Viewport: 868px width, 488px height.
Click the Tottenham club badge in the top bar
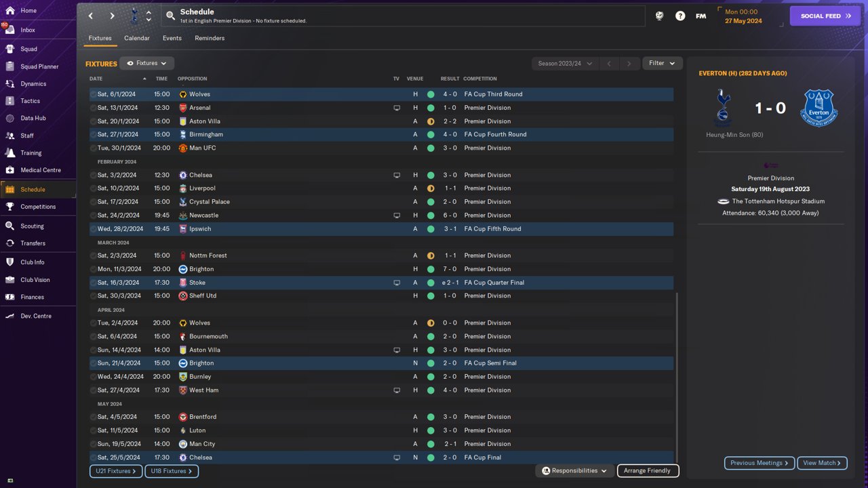point(134,15)
